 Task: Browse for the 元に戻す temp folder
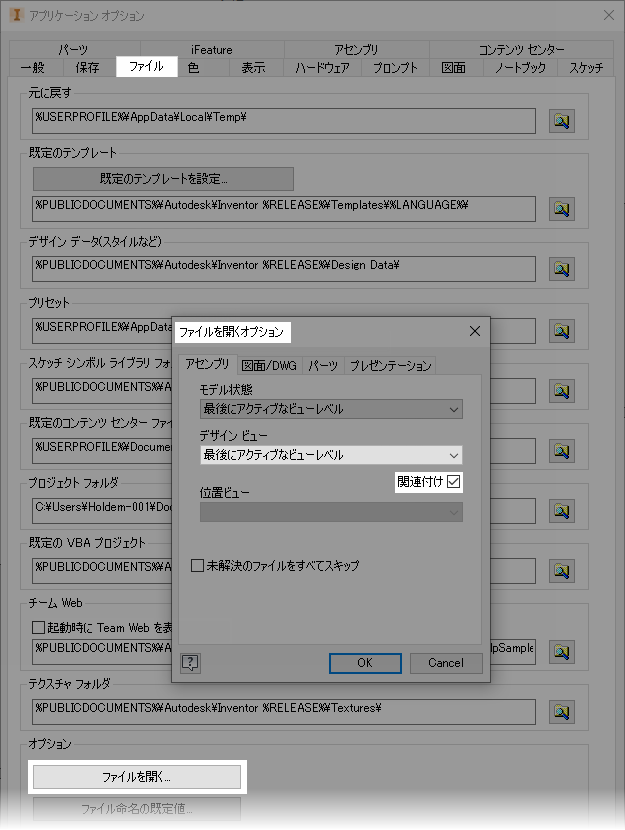tap(561, 121)
